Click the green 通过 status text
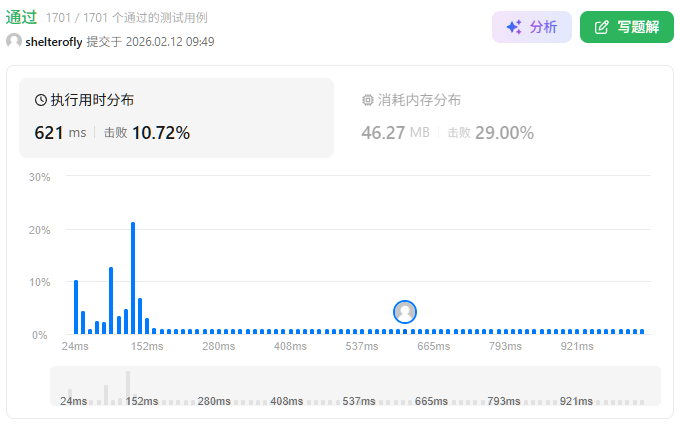680x426 pixels. [x=22, y=17]
